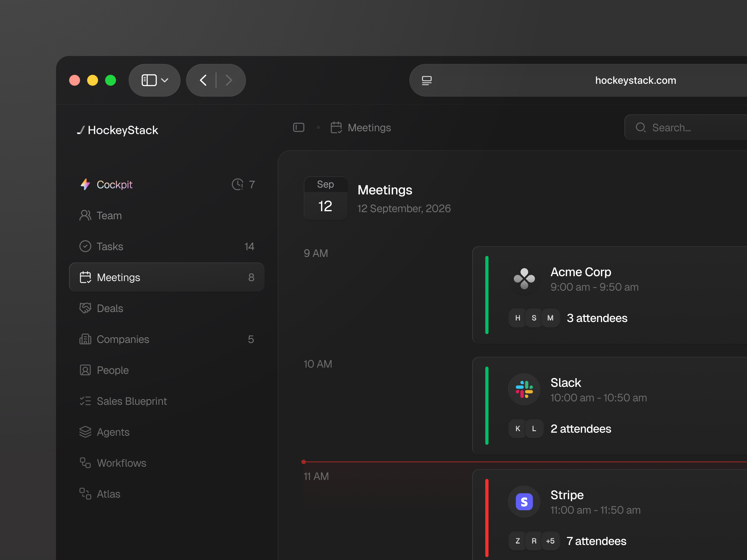Click the Tasks checkmark circle icon
The image size is (747, 560).
coord(85,246)
